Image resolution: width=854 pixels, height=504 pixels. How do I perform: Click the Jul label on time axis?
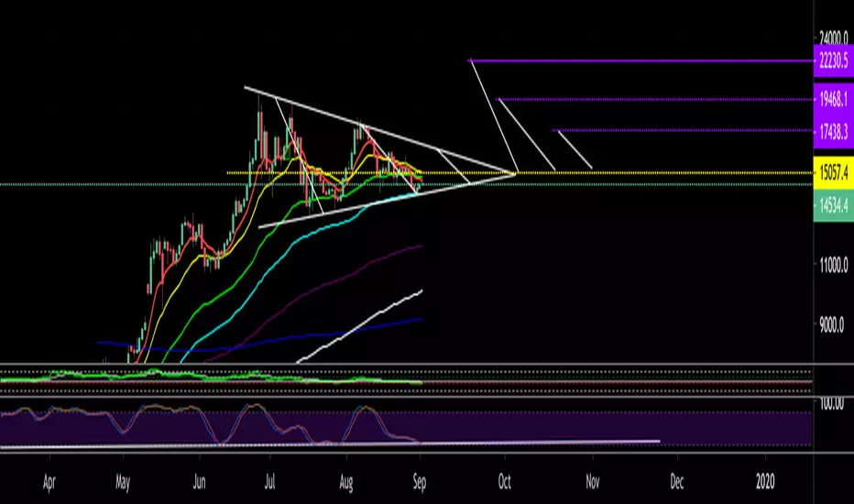(269, 482)
